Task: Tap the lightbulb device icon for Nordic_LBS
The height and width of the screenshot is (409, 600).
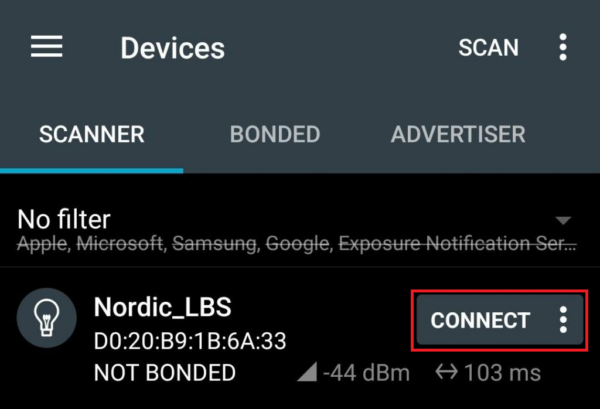Action: coord(46,318)
